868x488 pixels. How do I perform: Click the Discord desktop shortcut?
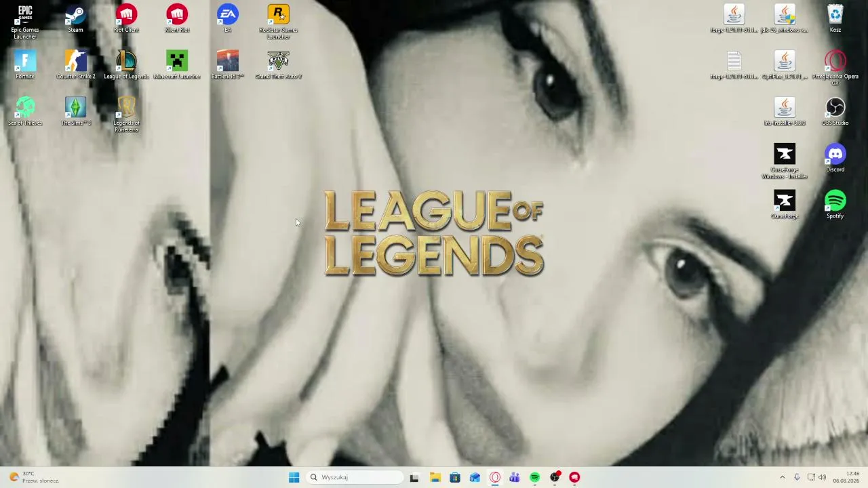point(835,159)
